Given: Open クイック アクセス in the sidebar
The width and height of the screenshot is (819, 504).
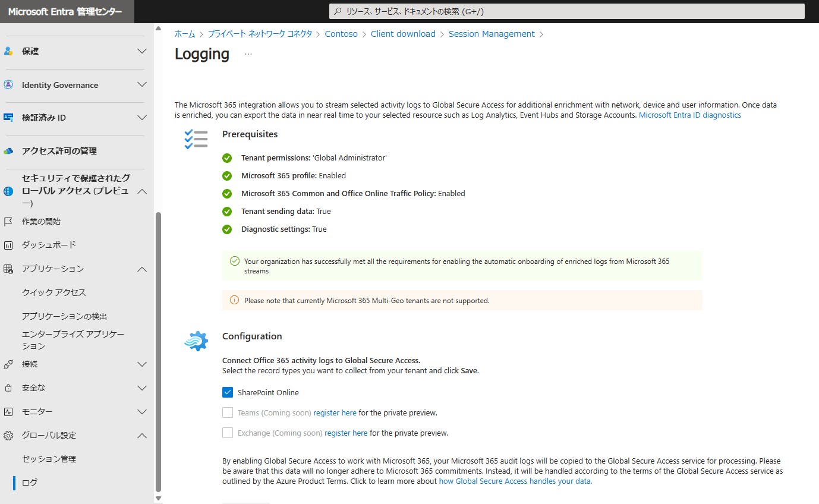Looking at the screenshot, I should click(54, 292).
